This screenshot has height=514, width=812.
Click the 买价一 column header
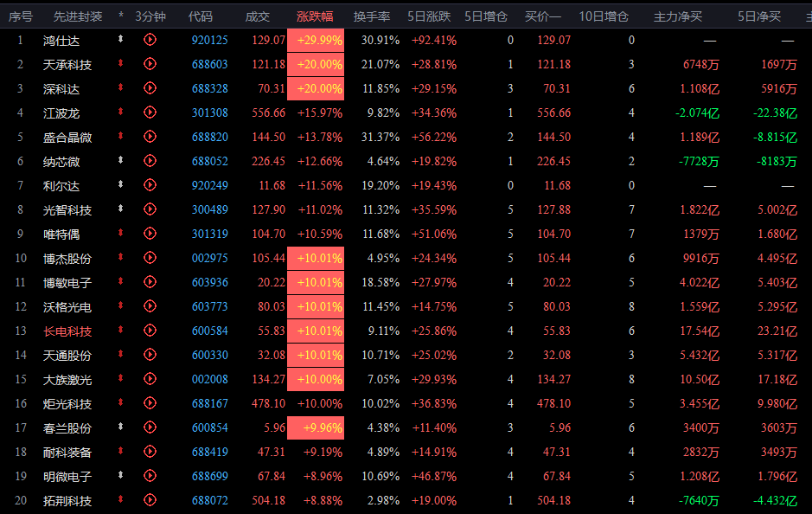click(x=543, y=16)
